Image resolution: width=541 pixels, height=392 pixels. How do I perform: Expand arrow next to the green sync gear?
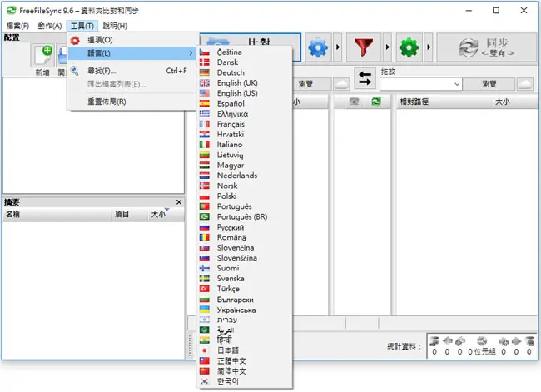point(429,47)
